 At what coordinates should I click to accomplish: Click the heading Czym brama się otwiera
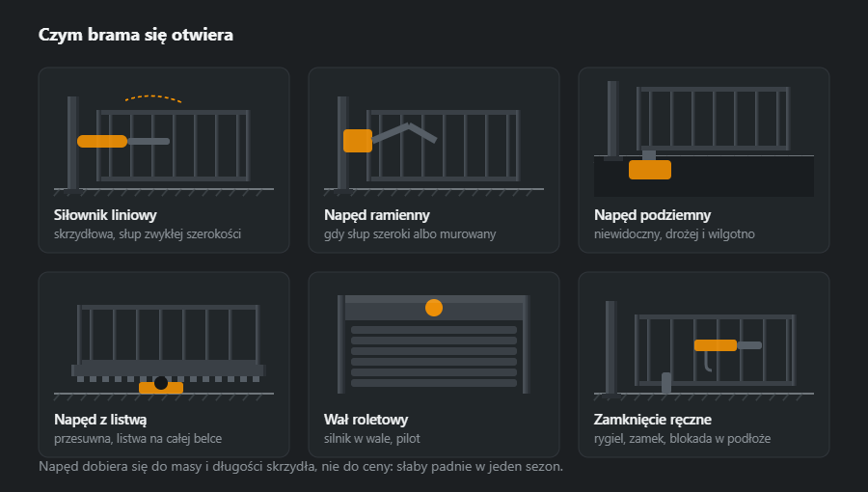[x=136, y=35]
